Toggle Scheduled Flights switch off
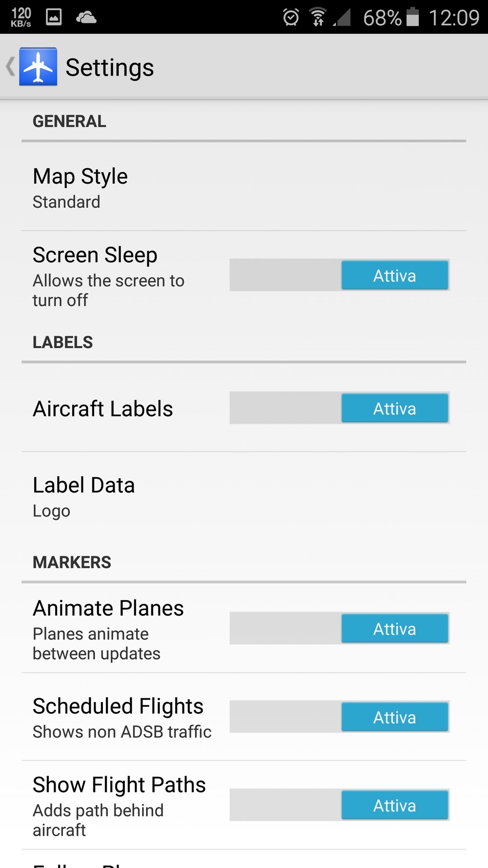Image resolution: width=488 pixels, height=868 pixels. 339,717
